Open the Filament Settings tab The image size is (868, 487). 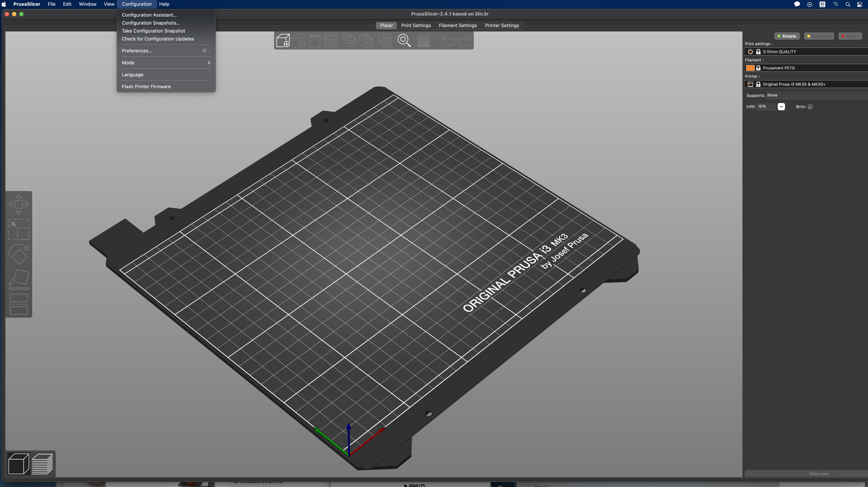[458, 26]
